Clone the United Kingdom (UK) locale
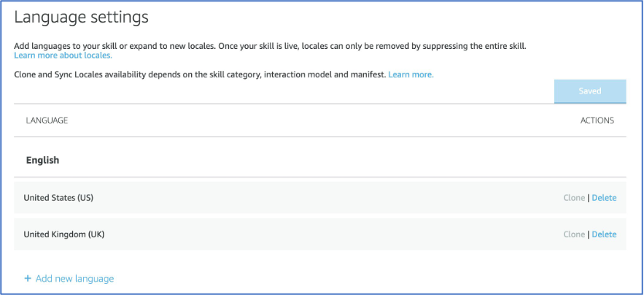644x295 pixels. 574,234
